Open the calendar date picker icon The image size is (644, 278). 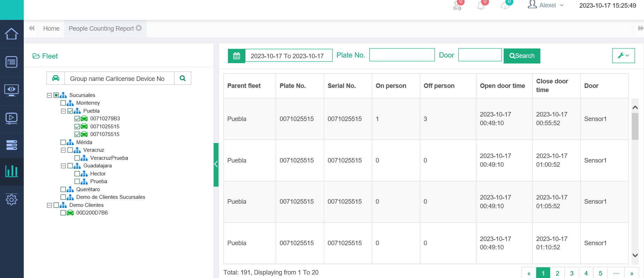point(237,56)
